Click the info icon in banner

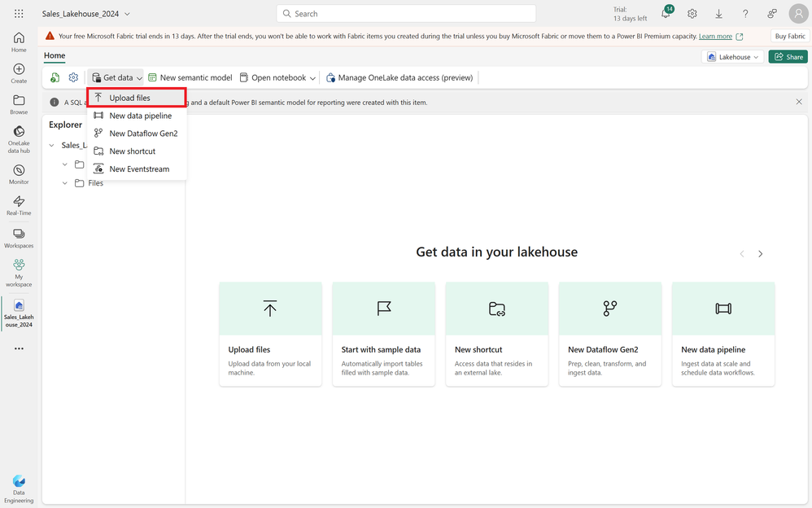[x=55, y=102]
